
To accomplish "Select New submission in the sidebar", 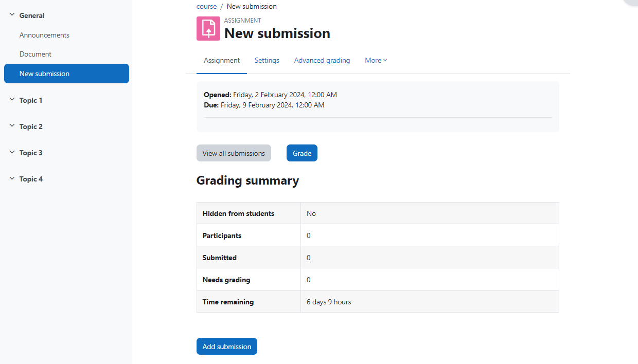I will pos(45,73).
